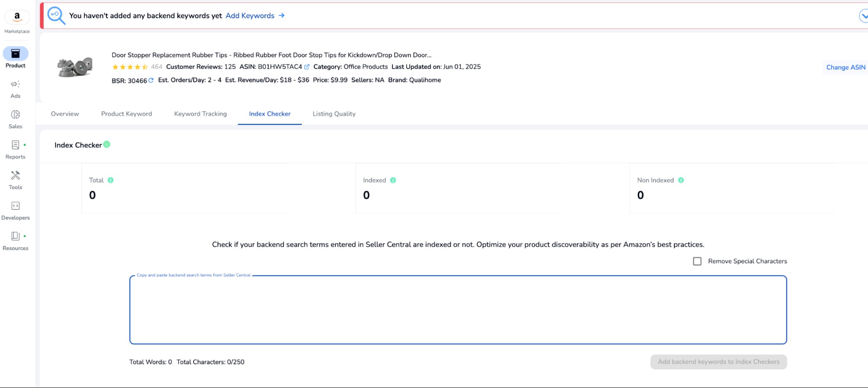Click the Brand: Qualihome text
This screenshot has width=868, height=388.
(415, 80)
